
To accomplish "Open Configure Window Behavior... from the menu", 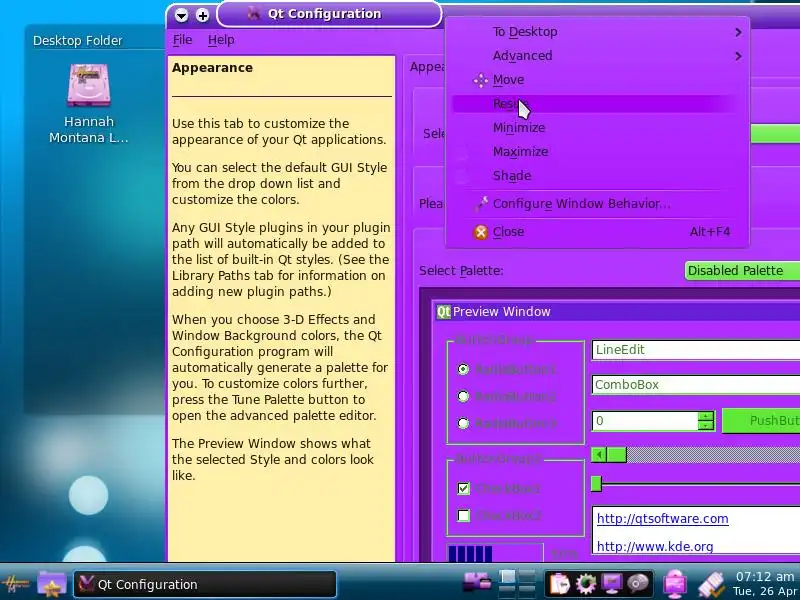I will (597, 204).
